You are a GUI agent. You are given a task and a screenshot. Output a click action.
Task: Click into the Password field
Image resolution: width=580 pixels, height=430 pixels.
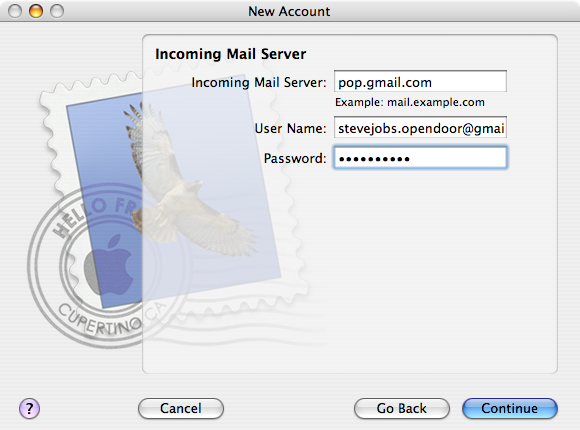tap(420, 158)
